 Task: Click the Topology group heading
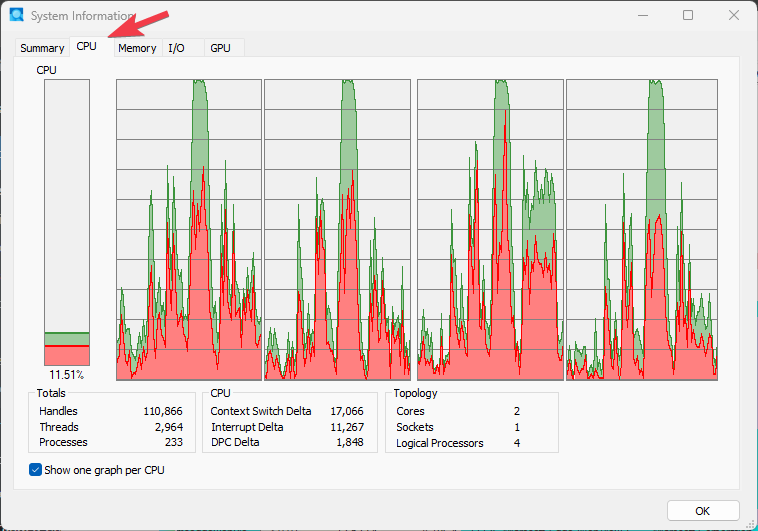point(415,393)
